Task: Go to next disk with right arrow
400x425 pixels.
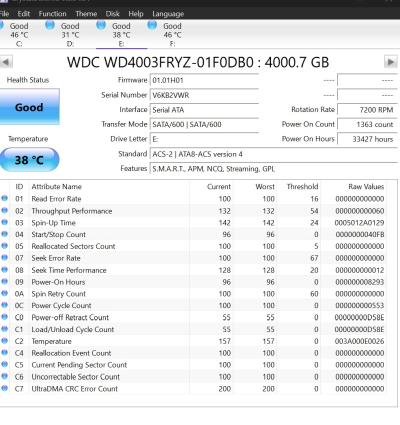Action: [391, 62]
